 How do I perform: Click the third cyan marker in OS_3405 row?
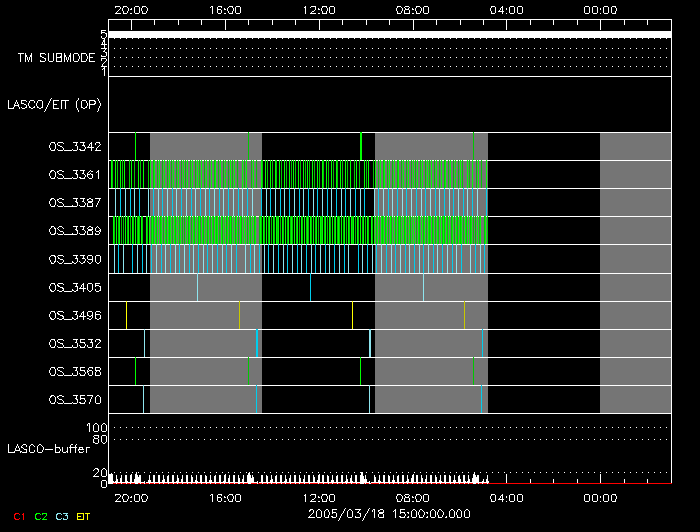(x=423, y=287)
